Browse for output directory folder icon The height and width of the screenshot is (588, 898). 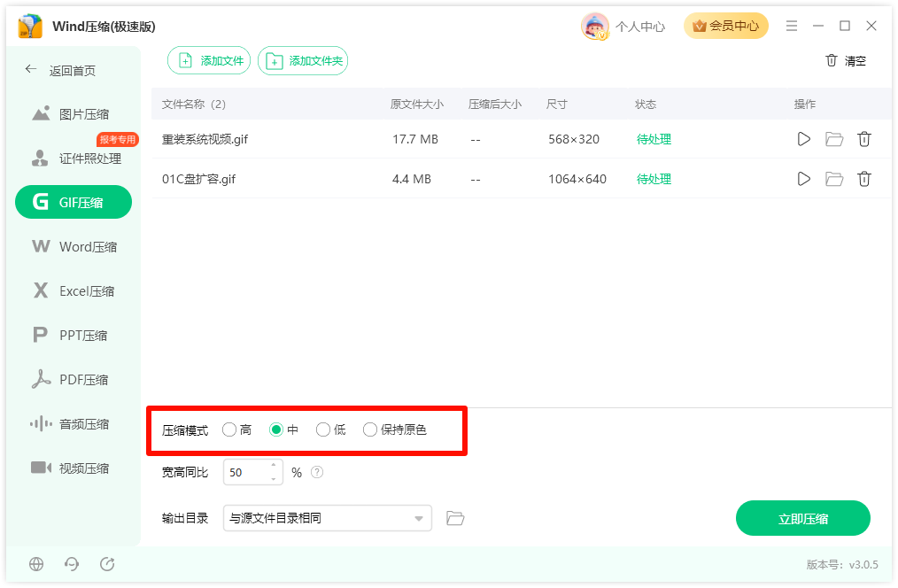(455, 518)
